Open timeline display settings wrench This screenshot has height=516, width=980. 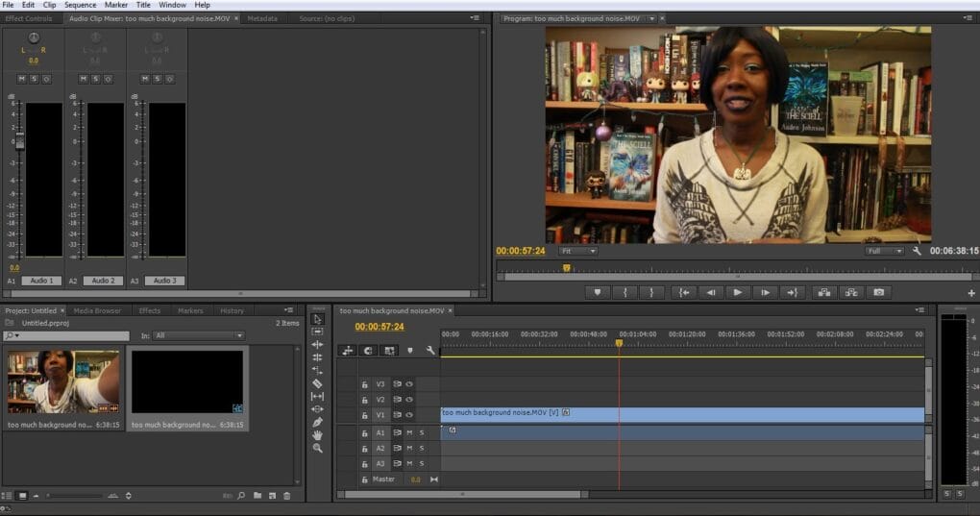point(430,351)
